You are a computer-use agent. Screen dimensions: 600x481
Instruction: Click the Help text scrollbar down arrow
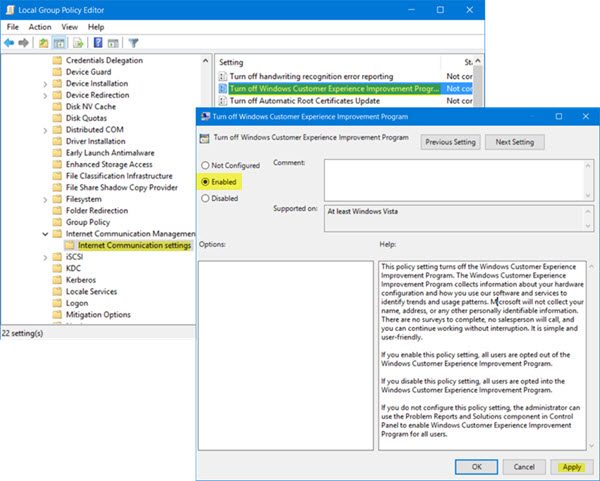point(592,445)
